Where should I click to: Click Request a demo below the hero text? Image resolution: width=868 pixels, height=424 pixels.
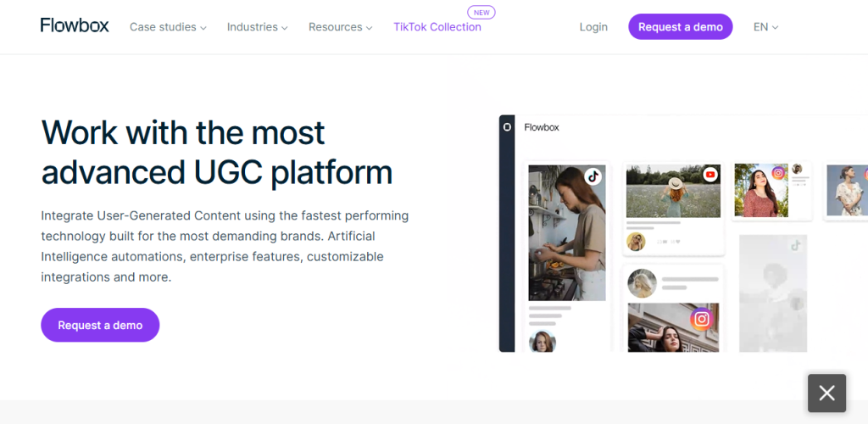pyautogui.click(x=100, y=325)
